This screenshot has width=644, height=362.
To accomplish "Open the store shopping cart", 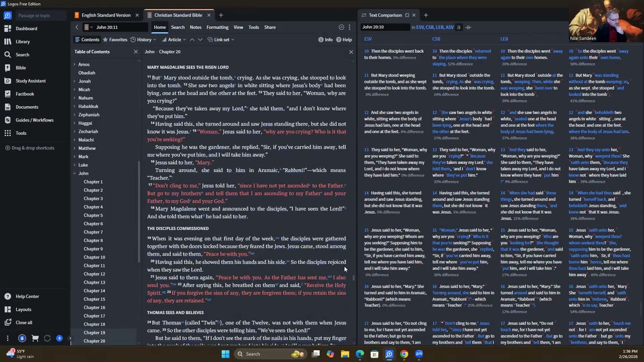I will pos(35,338).
